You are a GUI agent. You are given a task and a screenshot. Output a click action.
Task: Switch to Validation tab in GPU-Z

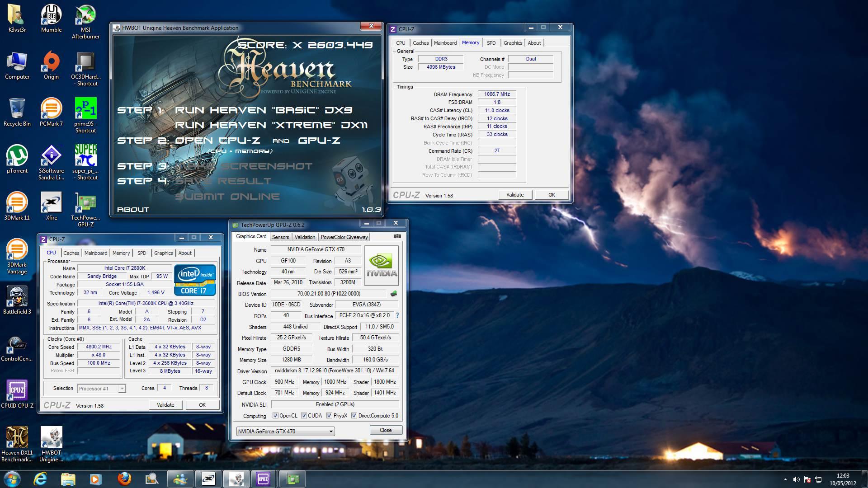(305, 237)
